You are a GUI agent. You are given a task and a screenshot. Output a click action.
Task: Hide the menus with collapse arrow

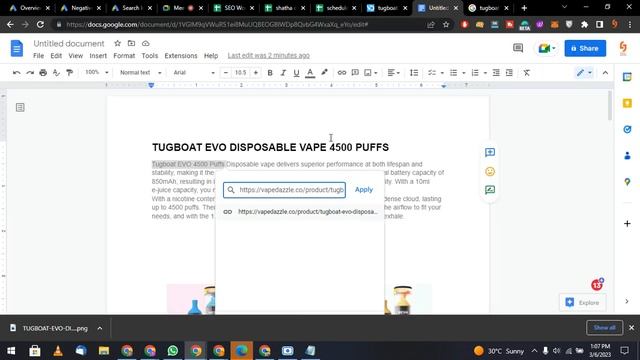pyautogui.click(x=605, y=73)
